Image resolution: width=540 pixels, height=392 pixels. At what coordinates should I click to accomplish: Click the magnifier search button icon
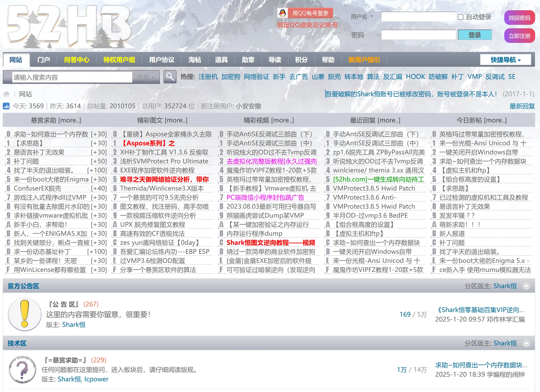170,77
